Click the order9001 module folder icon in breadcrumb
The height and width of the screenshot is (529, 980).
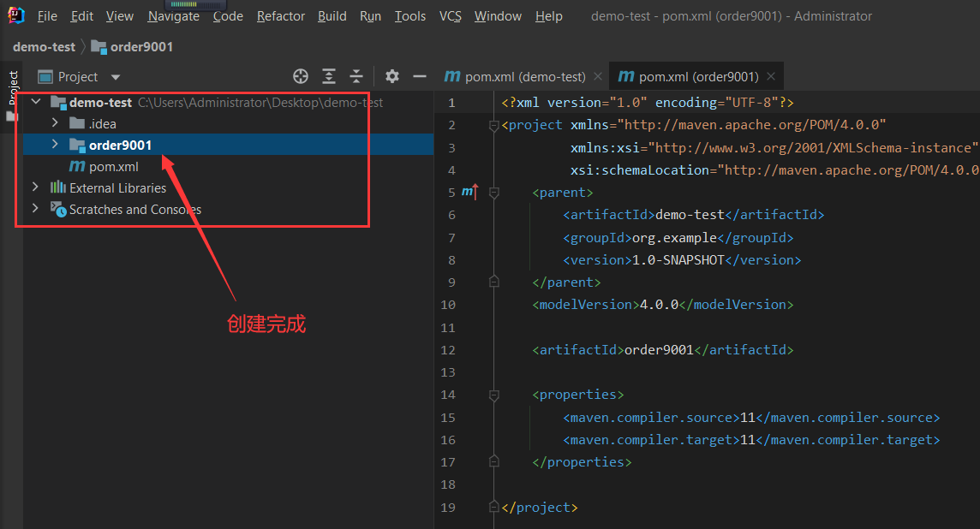click(x=99, y=47)
